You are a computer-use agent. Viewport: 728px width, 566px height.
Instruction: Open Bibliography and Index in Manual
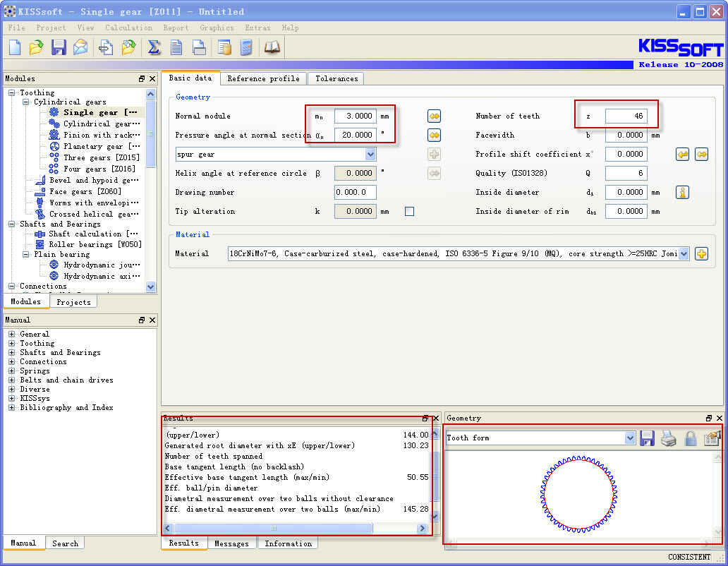[x=66, y=408]
